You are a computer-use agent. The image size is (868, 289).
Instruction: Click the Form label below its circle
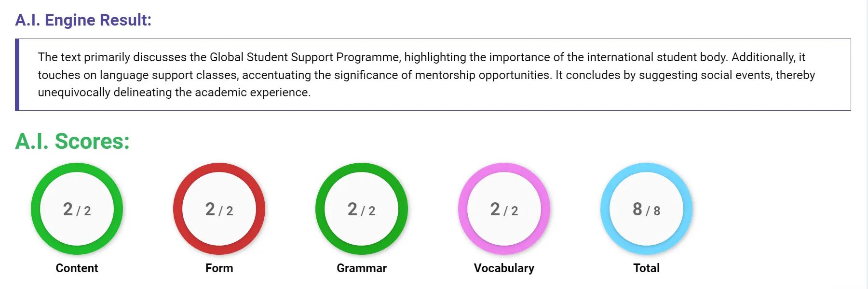[219, 268]
